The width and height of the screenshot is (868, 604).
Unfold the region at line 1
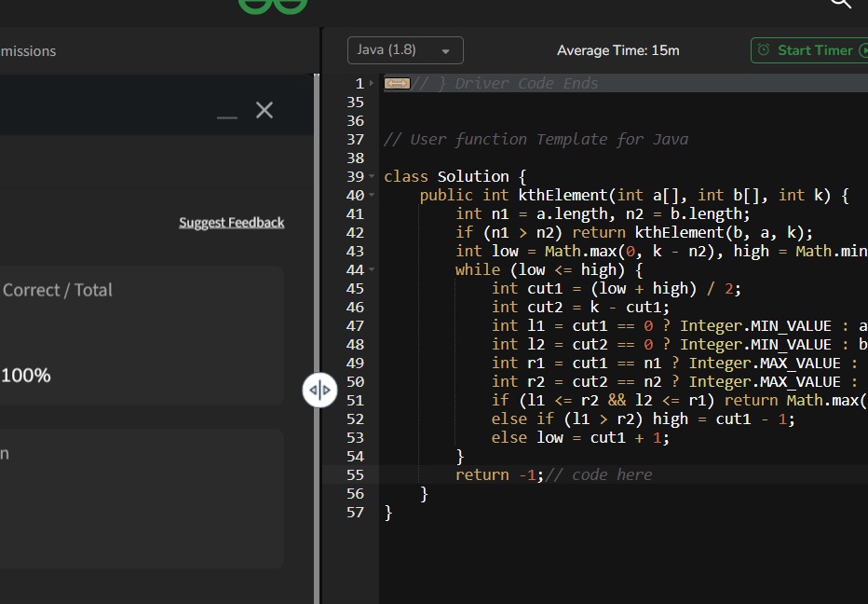click(x=372, y=83)
